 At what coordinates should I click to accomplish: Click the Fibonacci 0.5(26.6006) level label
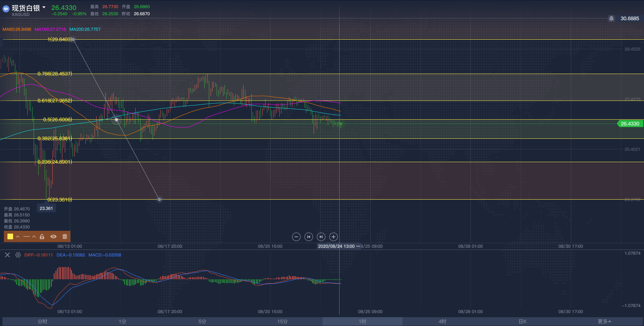click(x=57, y=119)
